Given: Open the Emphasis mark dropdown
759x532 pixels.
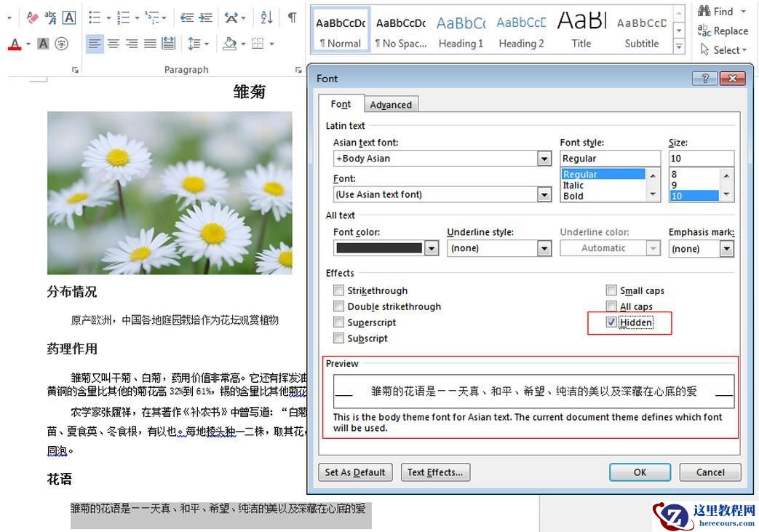Looking at the screenshot, I should click(726, 249).
